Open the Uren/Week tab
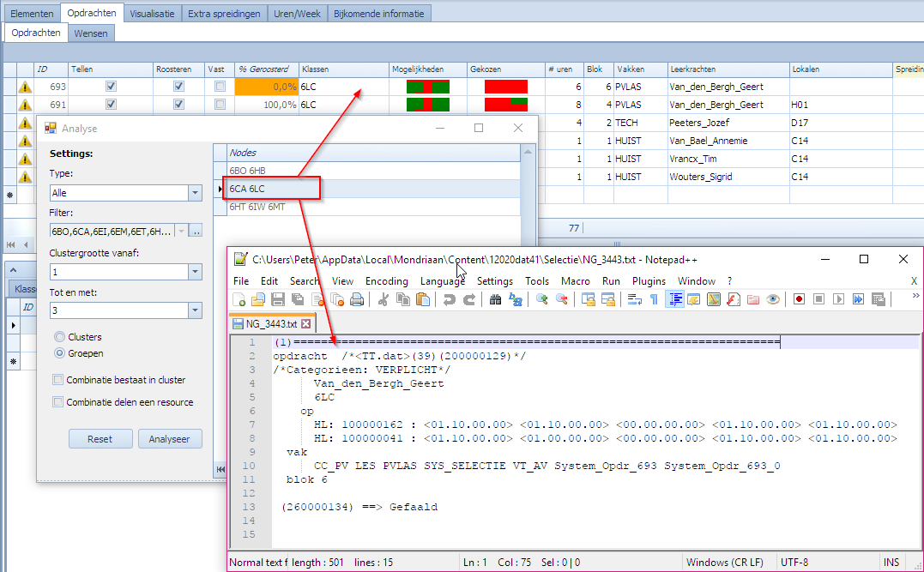Image resolution: width=924 pixels, height=572 pixels. [x=297, y=14]
